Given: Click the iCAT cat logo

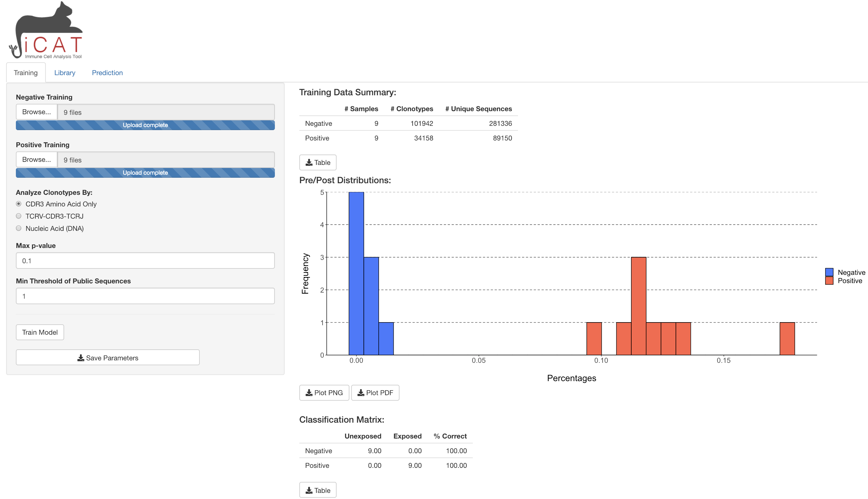Looking at the screenshot, I should pyautogui.click(x=46, y=30).
